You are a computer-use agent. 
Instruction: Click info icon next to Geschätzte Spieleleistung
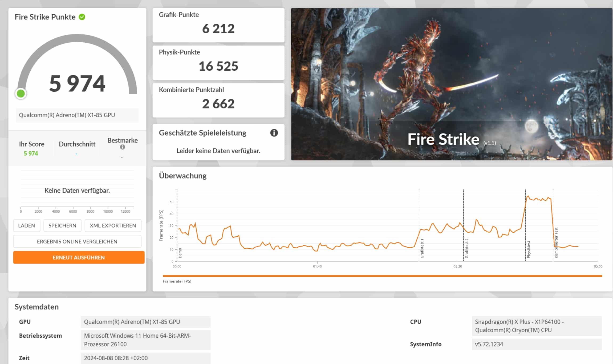pos(274,133)
